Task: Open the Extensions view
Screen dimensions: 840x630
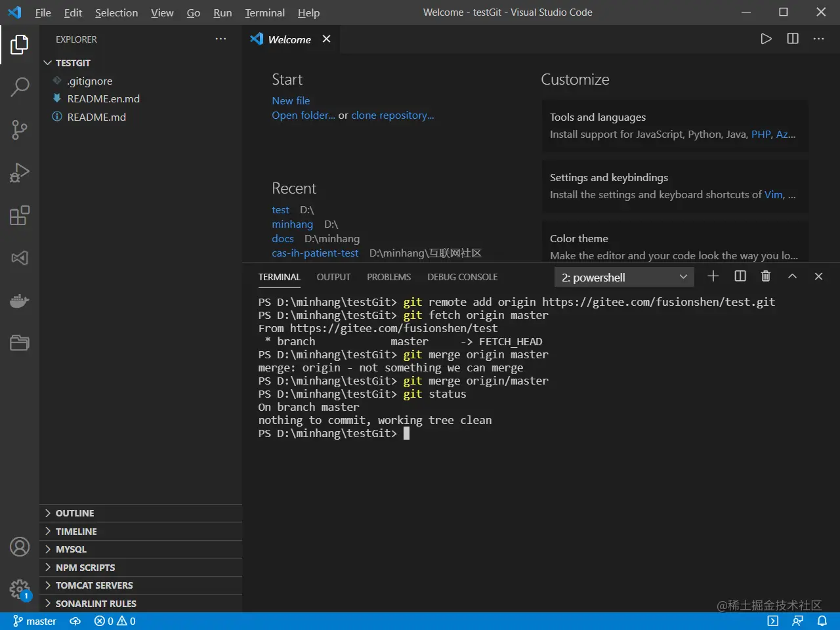Action: (x=20, y=215)
